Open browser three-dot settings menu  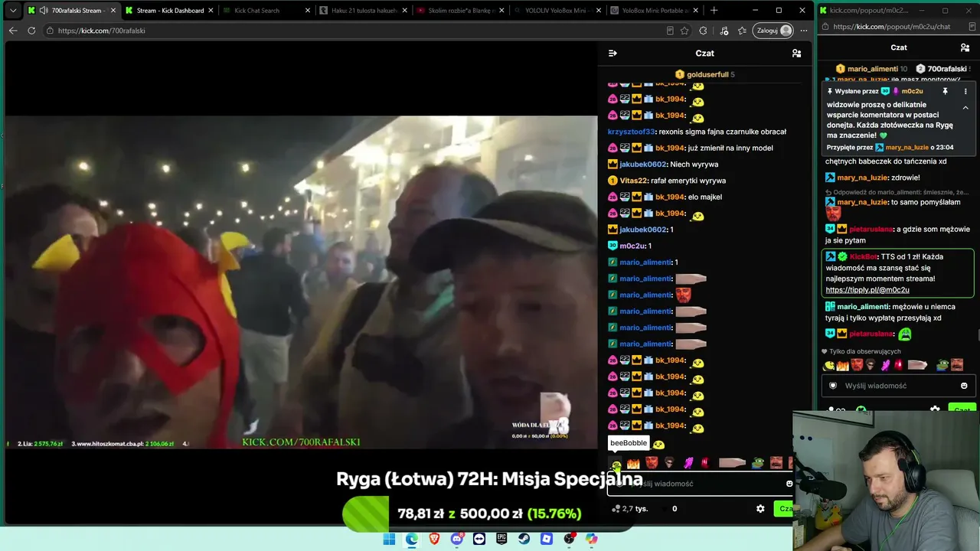click(803, 31)
